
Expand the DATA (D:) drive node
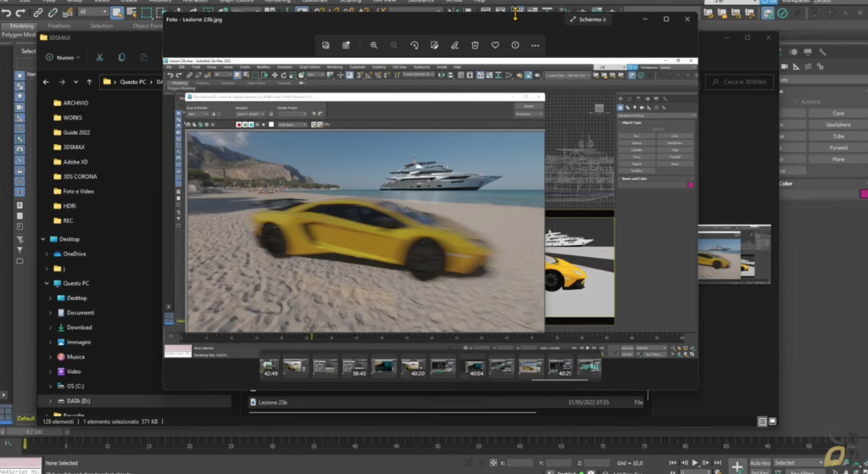click(x=50, y=401)
